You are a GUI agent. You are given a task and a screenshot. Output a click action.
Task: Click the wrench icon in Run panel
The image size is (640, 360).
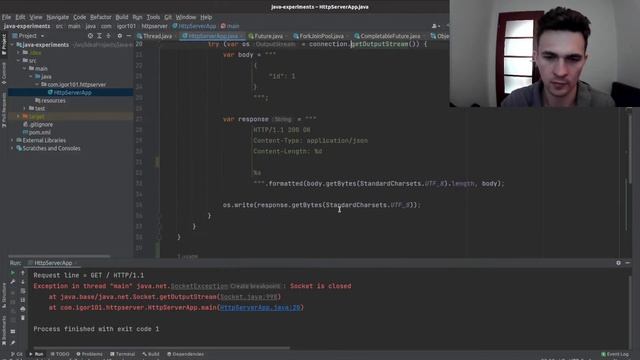13,282
